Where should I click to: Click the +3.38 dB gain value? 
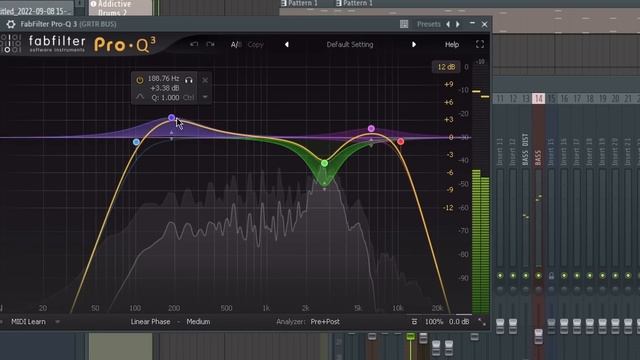tap(164, 88)
